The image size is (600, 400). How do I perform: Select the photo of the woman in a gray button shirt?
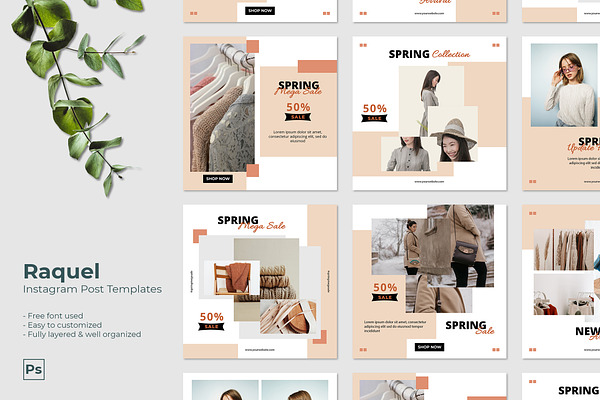(408, 154)
